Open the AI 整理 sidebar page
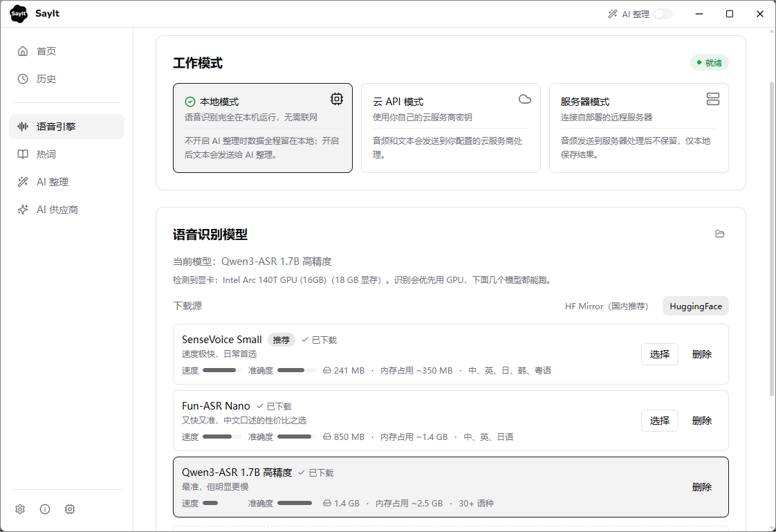Viewport: 776px width, 532px height. 67,182
